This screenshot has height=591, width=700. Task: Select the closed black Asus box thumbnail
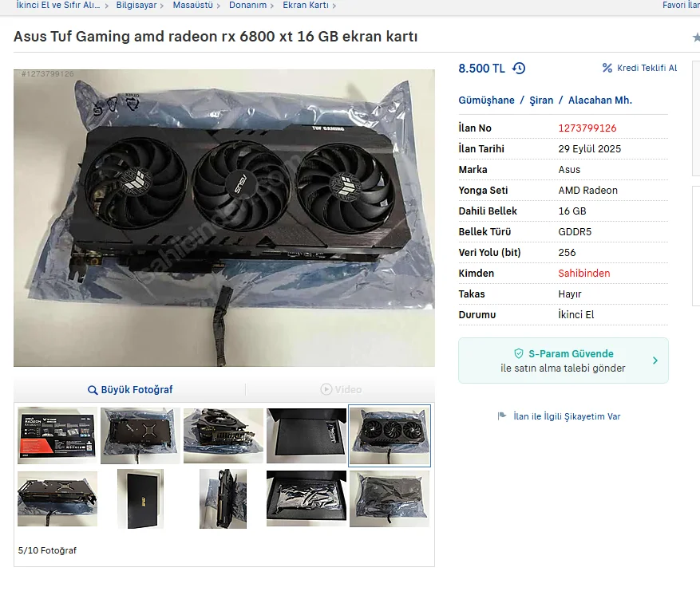coord(140,498)
